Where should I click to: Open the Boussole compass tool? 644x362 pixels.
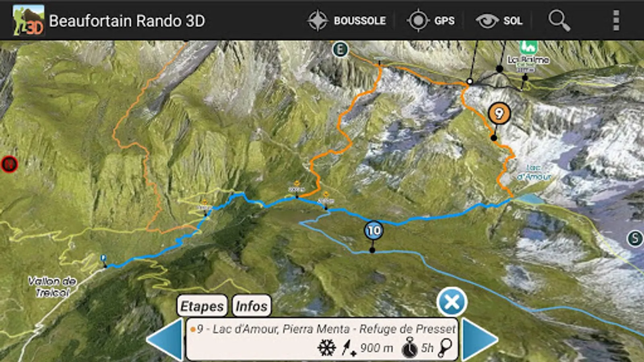click(347, 20)
